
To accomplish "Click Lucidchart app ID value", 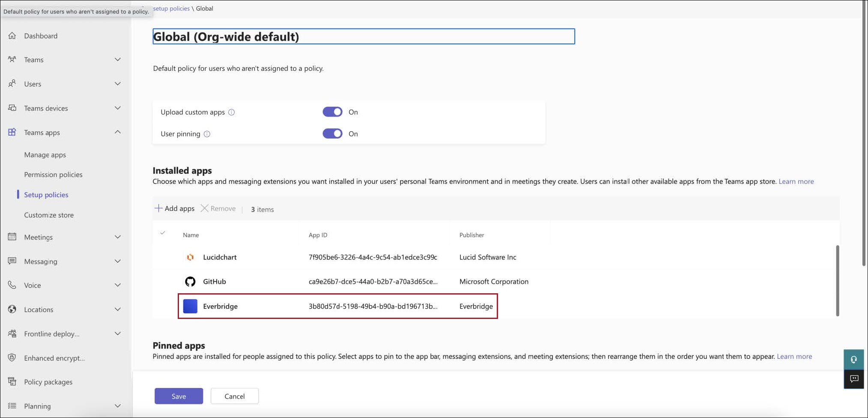I will (x=373, y=257).
